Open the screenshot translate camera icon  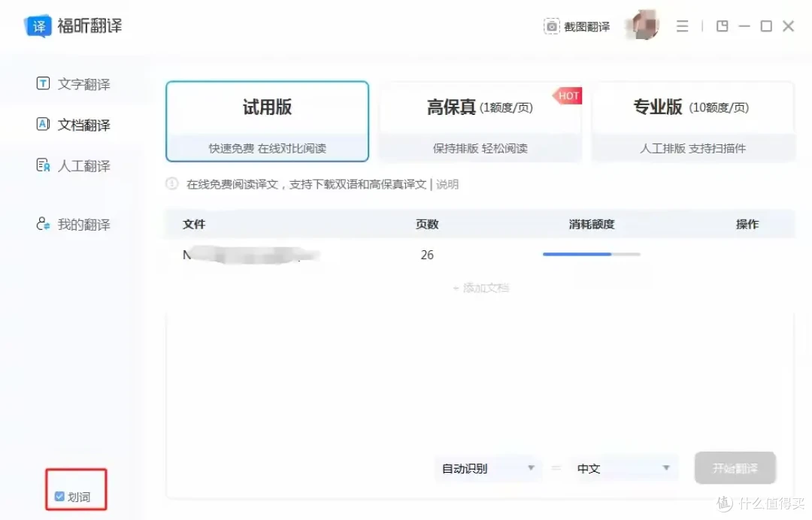tap(552, 26)
